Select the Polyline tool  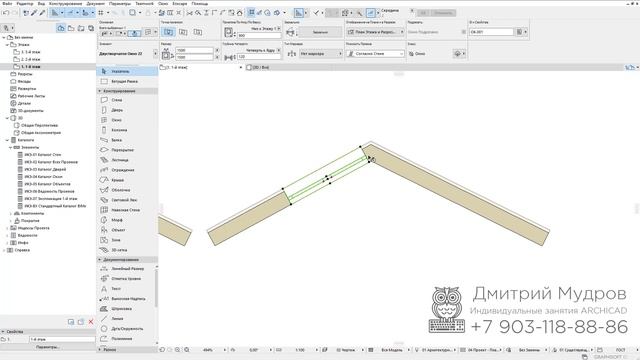pyautogui.click(x=126, y=339)
